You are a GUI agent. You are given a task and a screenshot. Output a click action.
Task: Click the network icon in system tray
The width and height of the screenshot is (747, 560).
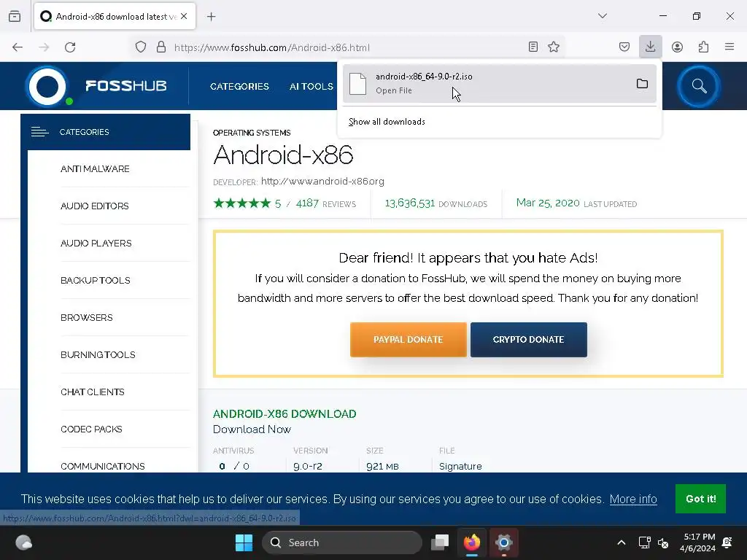click(645, 542)
